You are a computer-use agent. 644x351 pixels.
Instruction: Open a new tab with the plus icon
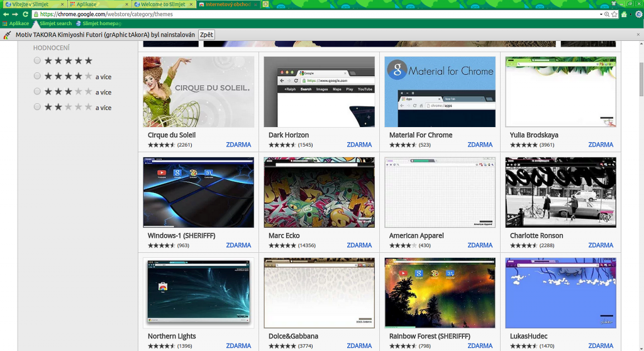tap(266, 4)
